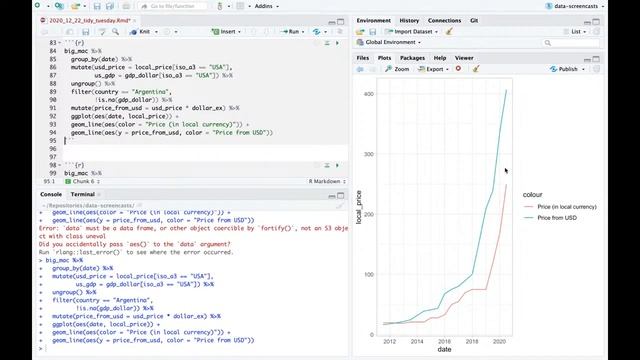Image resolution: width=640 pixels, height=360 pixels.
Task: Remove current plot with the red X icon
Action: pos(458,69)
